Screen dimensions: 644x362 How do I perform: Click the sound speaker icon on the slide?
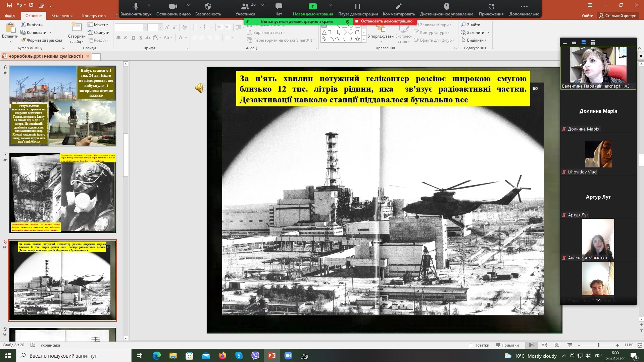click(x=199, y=88)
